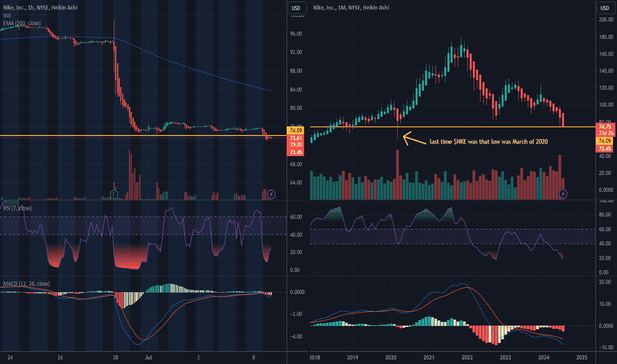Click the 80.00 level on the monthly RSI scale
This screenshot has width=617, height=364.
[604, 215]
